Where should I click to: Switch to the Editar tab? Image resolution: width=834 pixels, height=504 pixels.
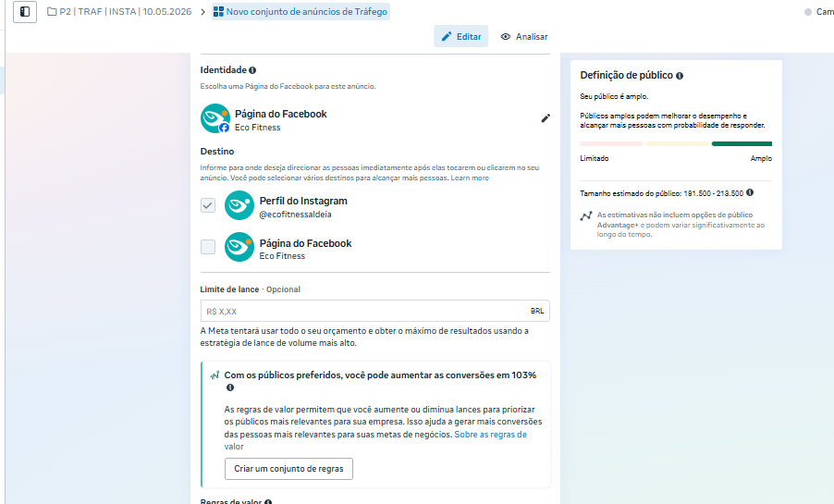[x=460, y=36]
